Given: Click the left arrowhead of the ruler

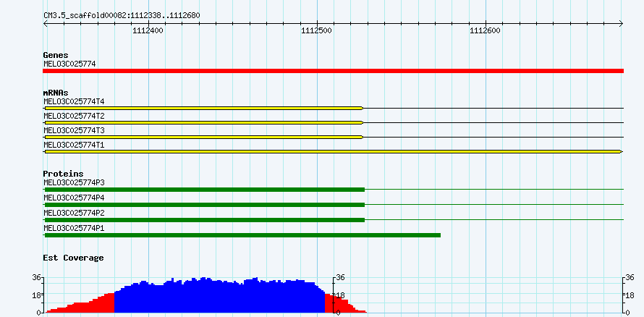Looking at the screenshot, I should point(45,23).
